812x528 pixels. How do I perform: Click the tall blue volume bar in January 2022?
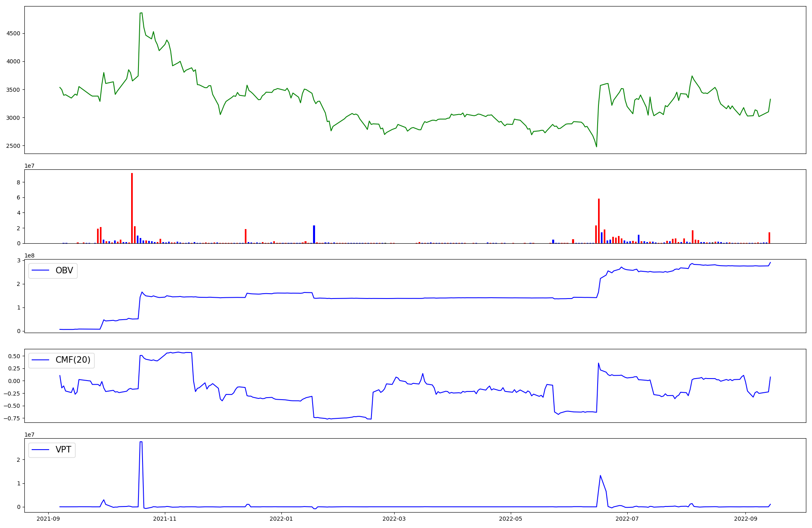coord(314,234)
